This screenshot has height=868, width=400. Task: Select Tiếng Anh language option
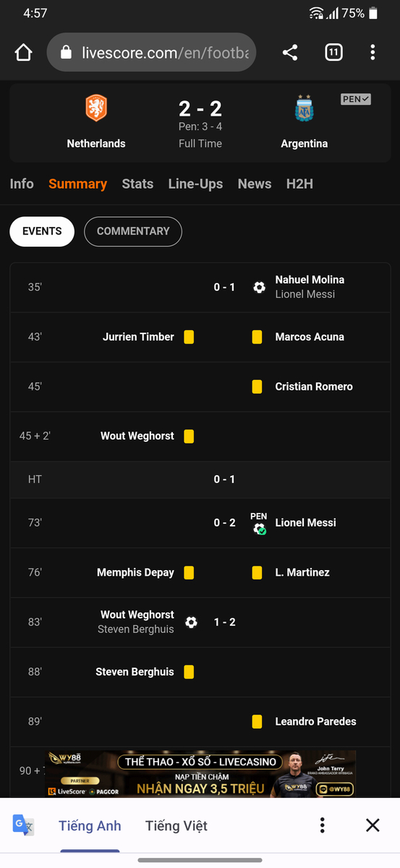pos(90,825)
